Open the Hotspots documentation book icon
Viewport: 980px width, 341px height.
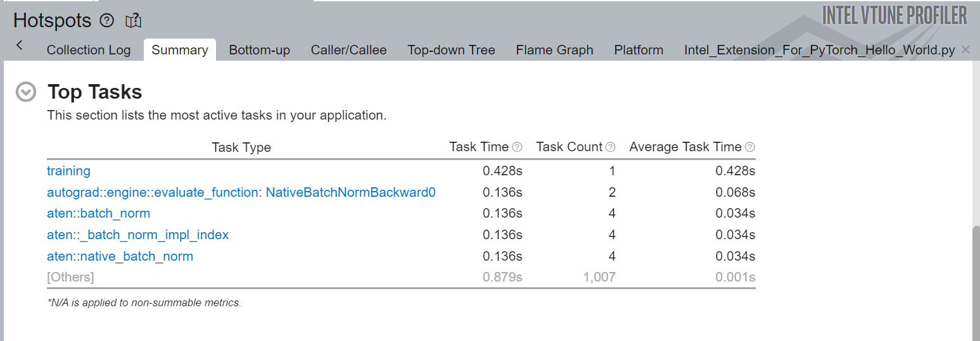pos(133,21)
